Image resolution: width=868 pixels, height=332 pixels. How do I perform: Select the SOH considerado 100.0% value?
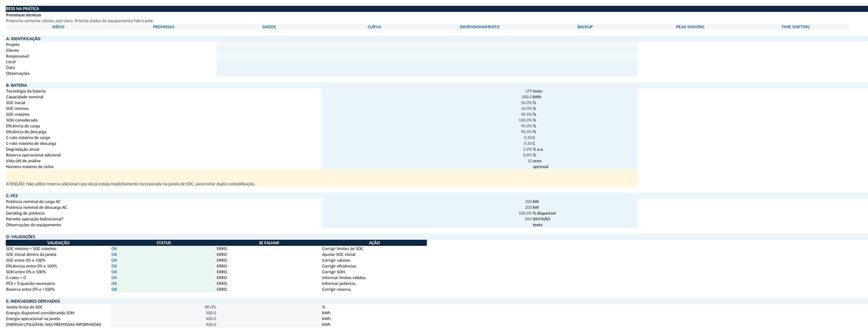[x=525, y=120]
